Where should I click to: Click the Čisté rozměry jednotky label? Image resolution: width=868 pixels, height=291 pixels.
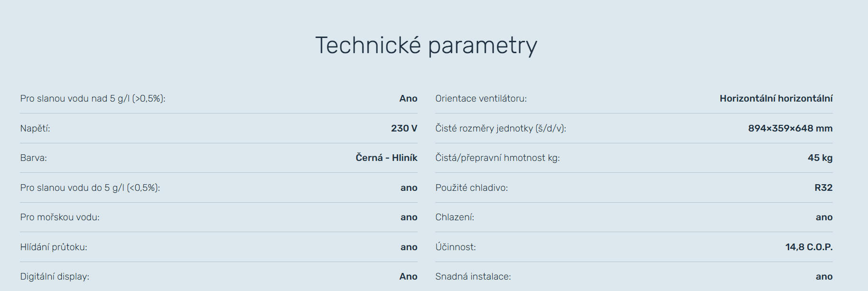coord(501,128)
